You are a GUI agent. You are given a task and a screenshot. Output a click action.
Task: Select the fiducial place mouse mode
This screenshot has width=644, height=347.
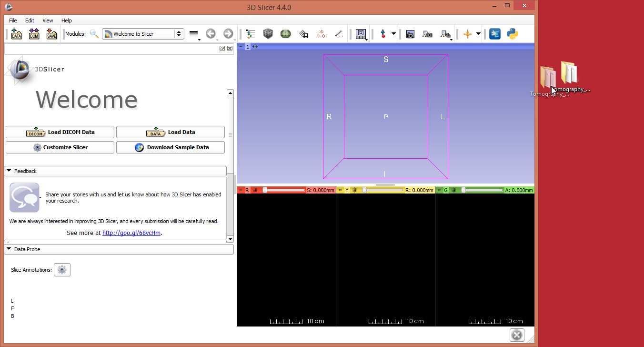[383, 34]
